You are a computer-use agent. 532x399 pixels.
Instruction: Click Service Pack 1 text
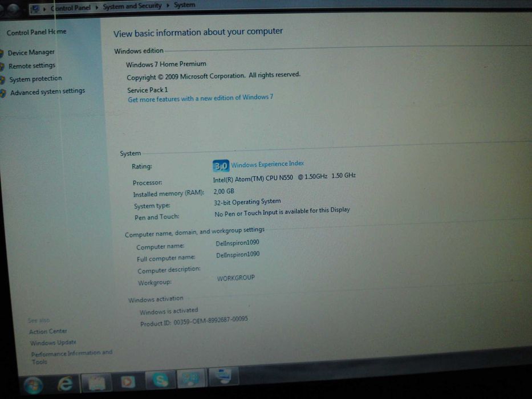[x=147, y=90]
